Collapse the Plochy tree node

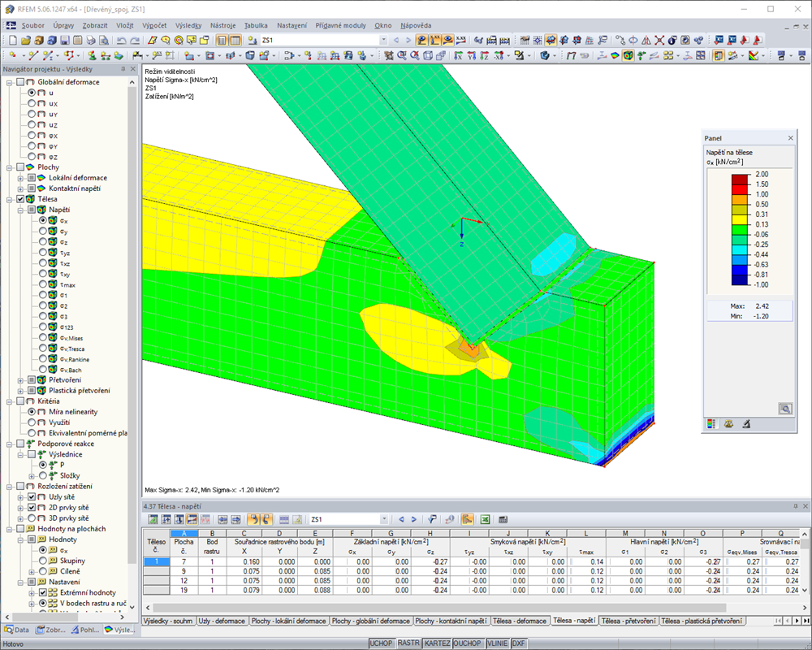click(x=9, y=167)
